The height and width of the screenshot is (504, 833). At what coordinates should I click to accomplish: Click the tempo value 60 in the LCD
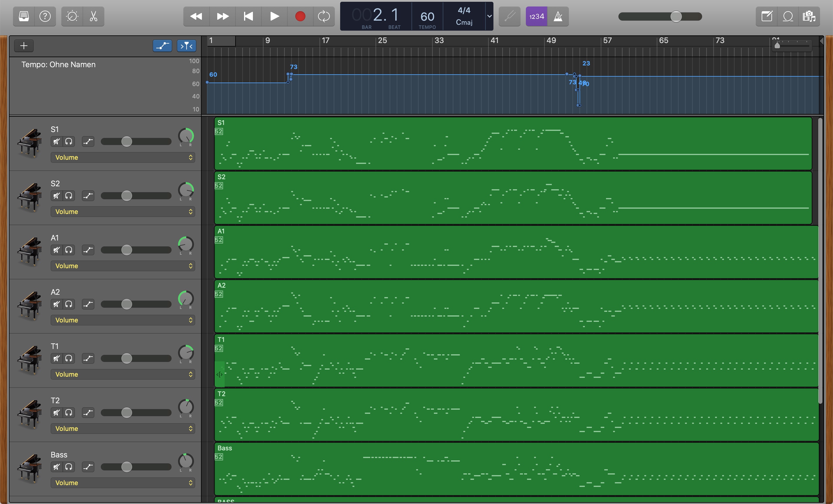click(427, 16)
